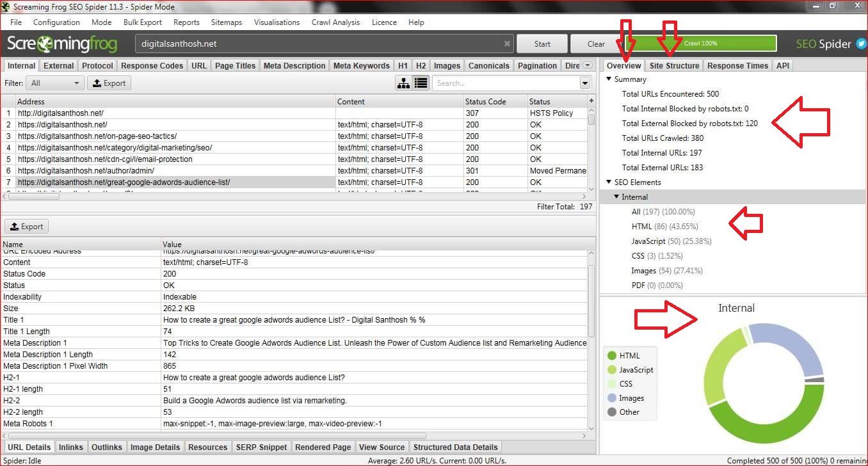The height and width of the screenshot is (466, 868).
Task: Open the Reports menu
Action: tap(186, 22)
